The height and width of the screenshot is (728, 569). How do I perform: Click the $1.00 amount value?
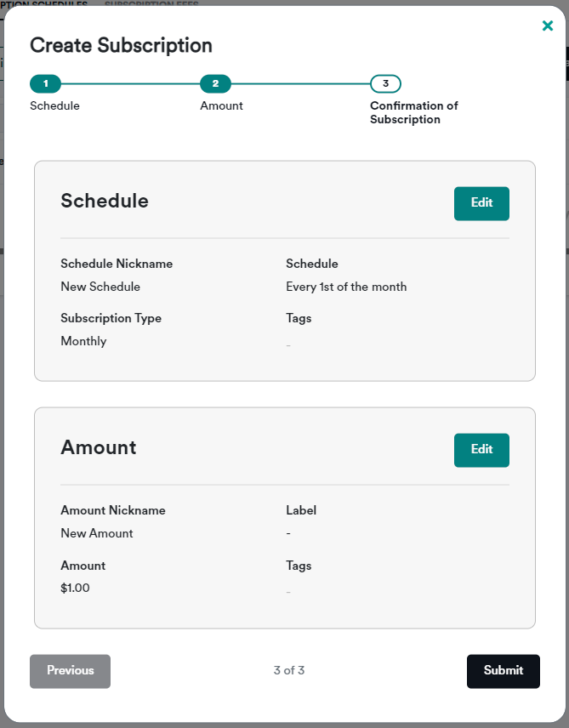click(75, 588)
